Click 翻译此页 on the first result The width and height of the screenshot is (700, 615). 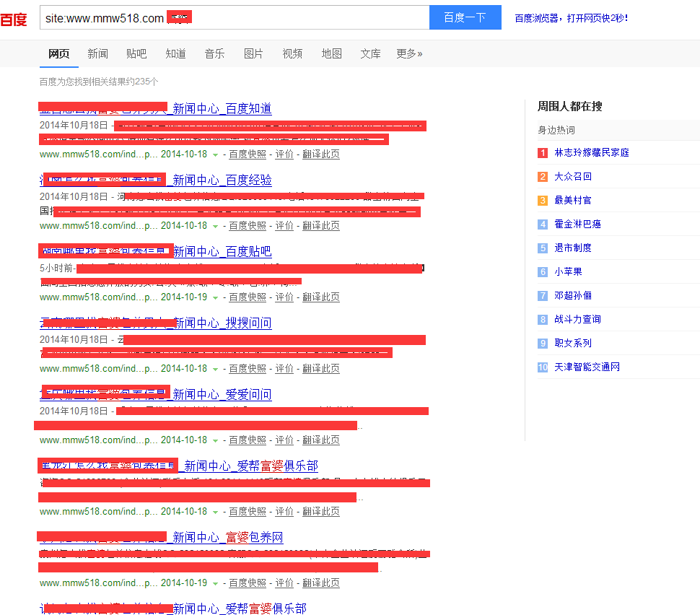[x=320, y=154]
